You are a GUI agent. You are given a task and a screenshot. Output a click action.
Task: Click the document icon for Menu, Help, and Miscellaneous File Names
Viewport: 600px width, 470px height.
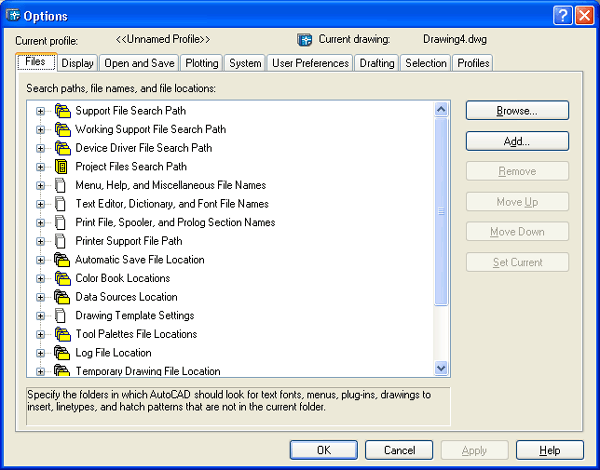pyautogui.click(x=61, y=185)
